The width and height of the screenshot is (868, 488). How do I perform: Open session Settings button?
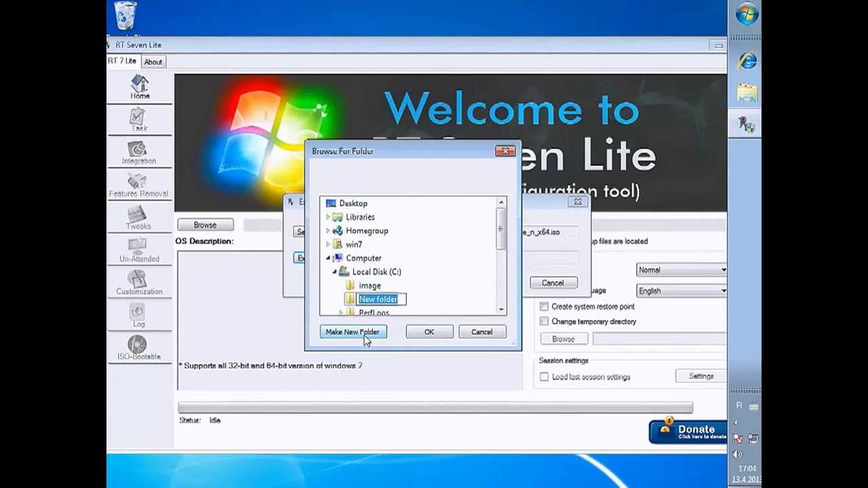(701, 376)
